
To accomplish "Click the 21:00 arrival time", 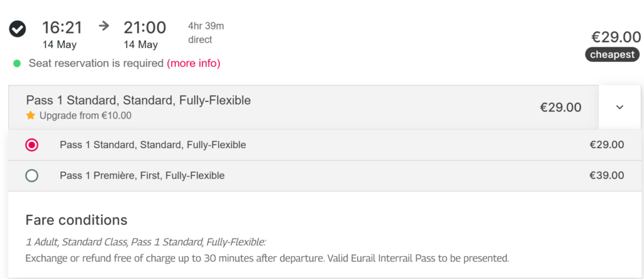I will [145, 28].
